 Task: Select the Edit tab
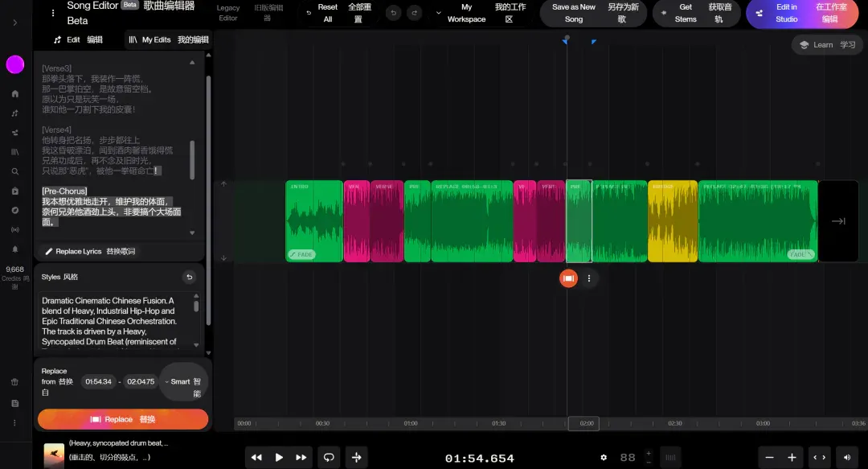(x=78, y=39)
